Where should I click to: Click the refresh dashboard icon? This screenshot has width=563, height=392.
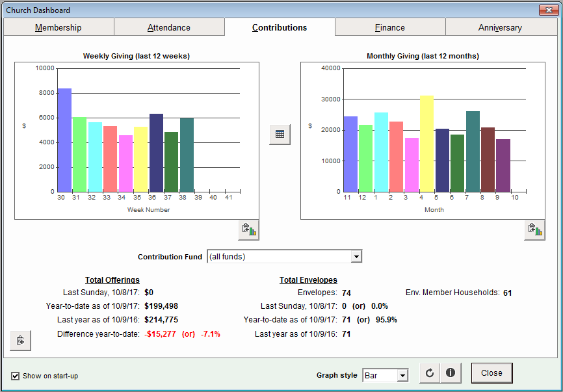coord(429,374)
